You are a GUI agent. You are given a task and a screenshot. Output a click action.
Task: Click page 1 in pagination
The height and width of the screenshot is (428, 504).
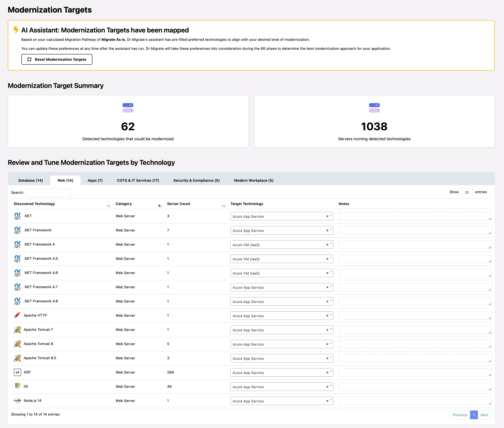point(474,415)
